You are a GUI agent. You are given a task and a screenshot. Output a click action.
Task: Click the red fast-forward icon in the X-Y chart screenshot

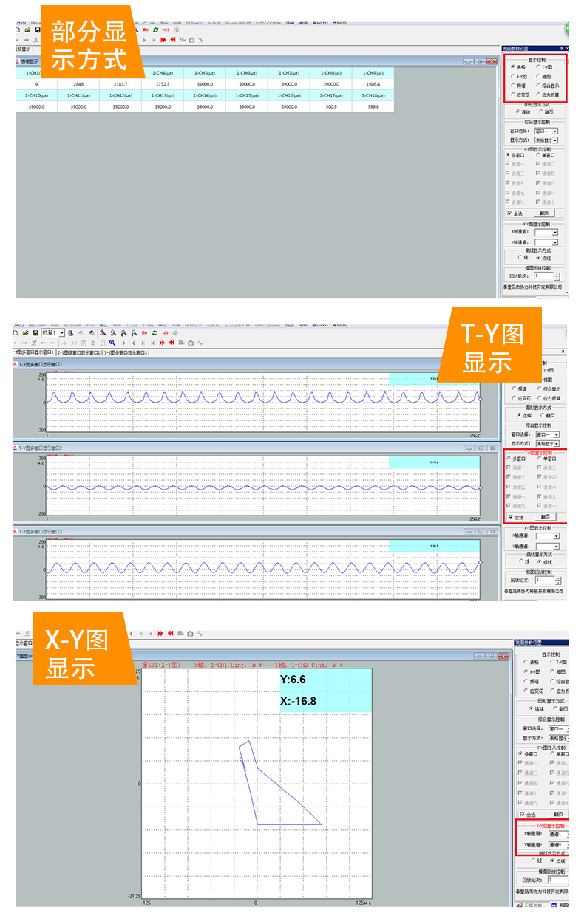[x=160, y=634]
